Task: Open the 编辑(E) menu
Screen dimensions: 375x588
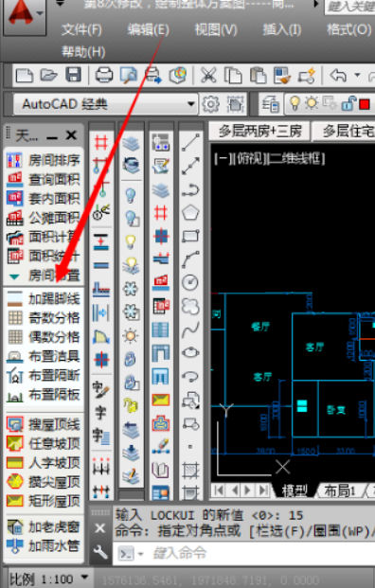Action: coord(148,29)
